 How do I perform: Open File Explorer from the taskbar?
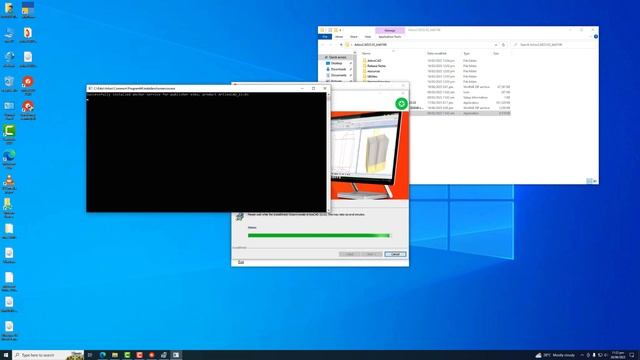115,355
